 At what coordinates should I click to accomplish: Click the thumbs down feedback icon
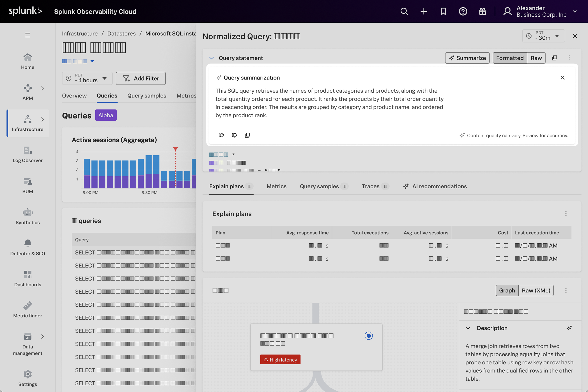pos(234,135)
